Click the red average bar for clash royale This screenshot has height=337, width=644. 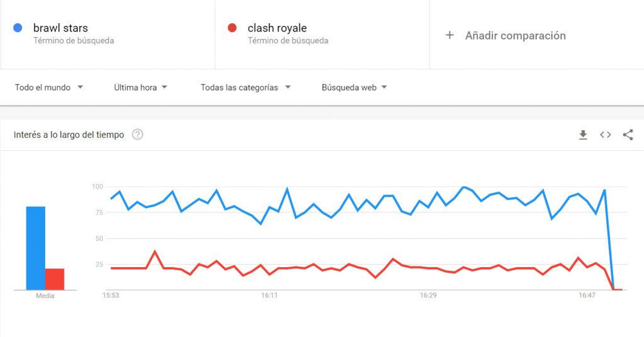55,279
